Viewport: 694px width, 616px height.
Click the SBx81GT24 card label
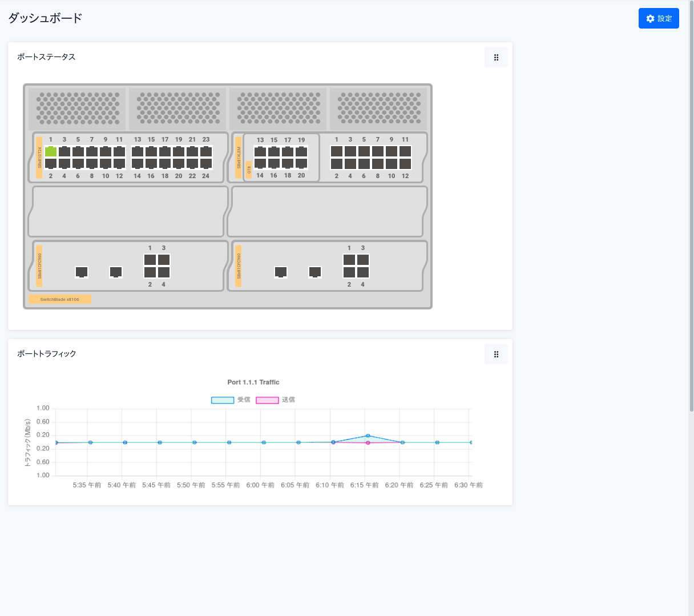[39, 158]
